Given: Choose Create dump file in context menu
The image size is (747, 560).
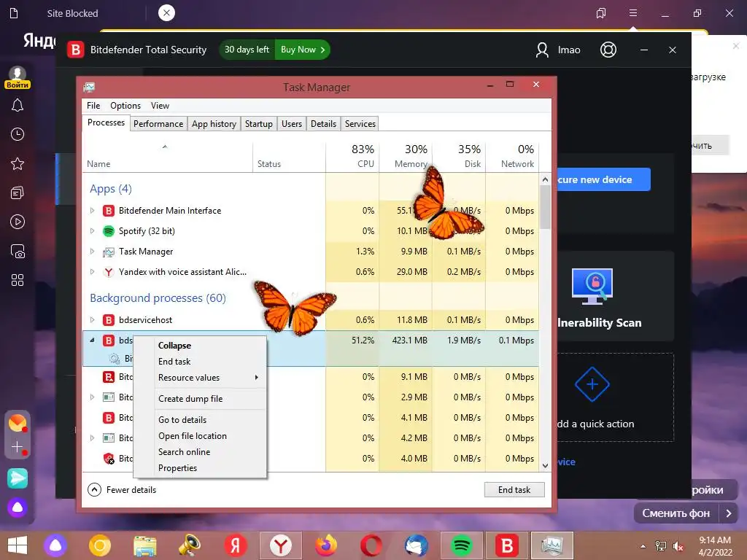Looking at the screenshot, I should pyautogui.click(x=200, y=399).
